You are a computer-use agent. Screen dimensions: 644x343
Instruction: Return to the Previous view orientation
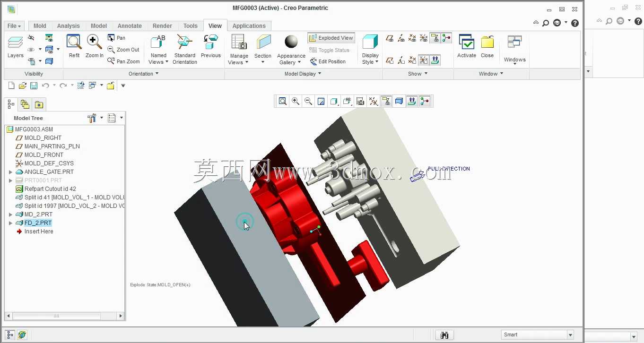coord(211,46)
